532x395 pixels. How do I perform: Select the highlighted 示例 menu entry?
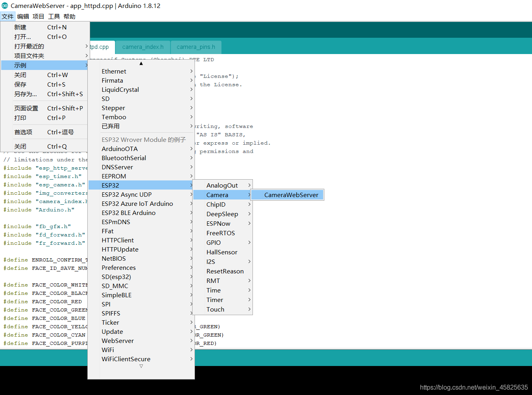45,65
